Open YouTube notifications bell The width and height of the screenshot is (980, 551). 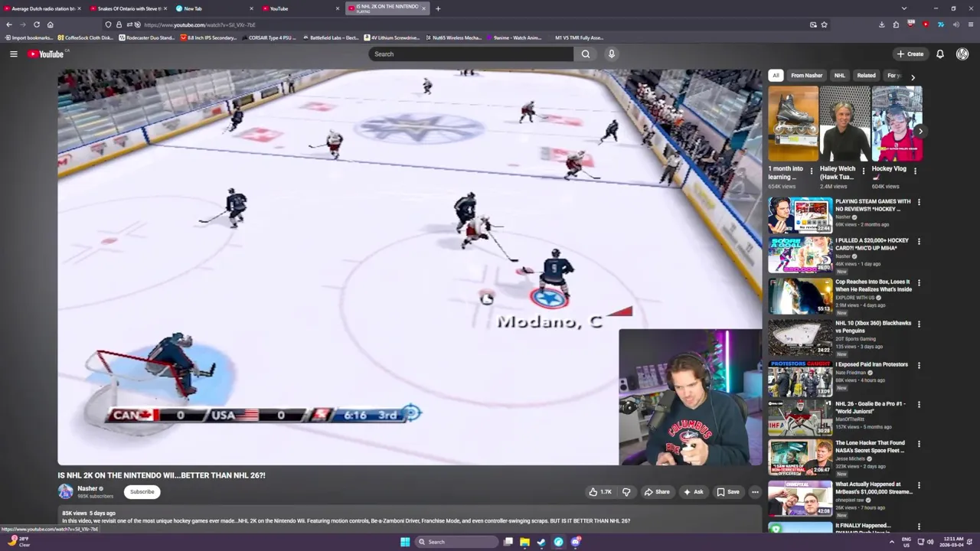tap(939, 54)
